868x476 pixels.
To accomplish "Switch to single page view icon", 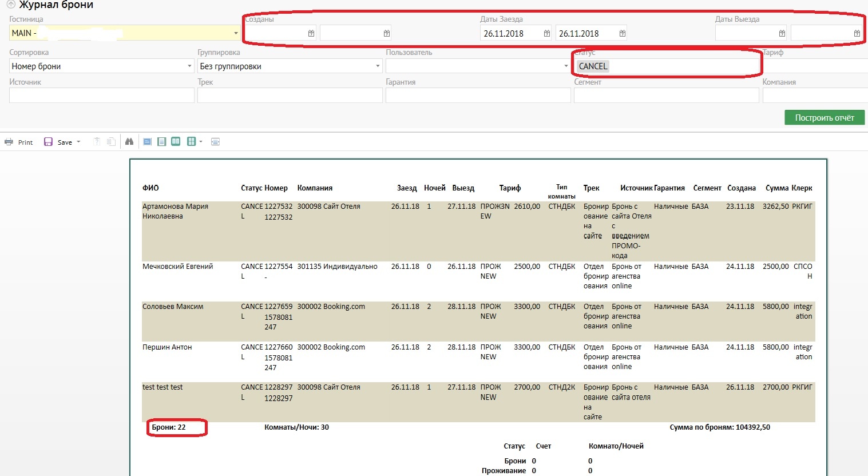I will click(162, 142).
